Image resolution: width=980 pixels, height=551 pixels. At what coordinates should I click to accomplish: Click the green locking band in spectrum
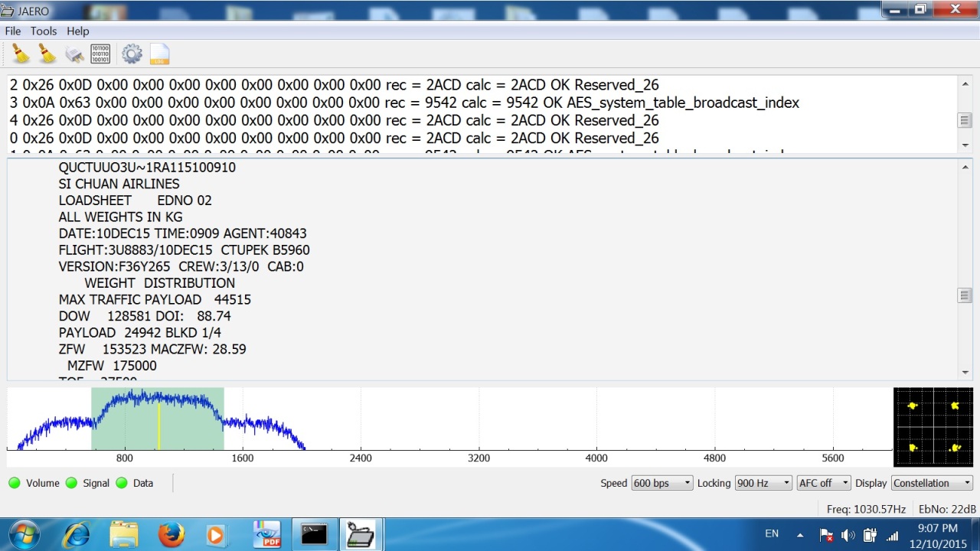pos(158,419)
